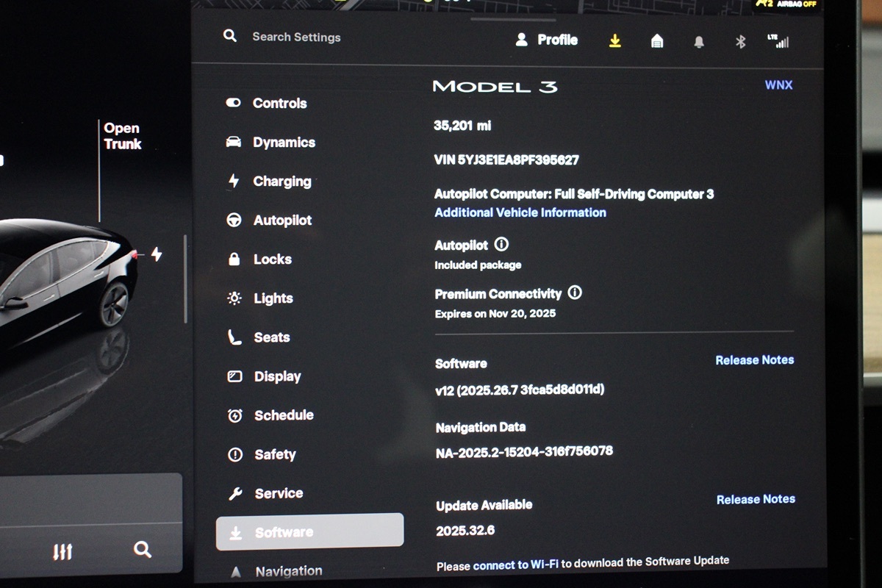
Task: Open the HomeLink garage icon
Action: 657,41
